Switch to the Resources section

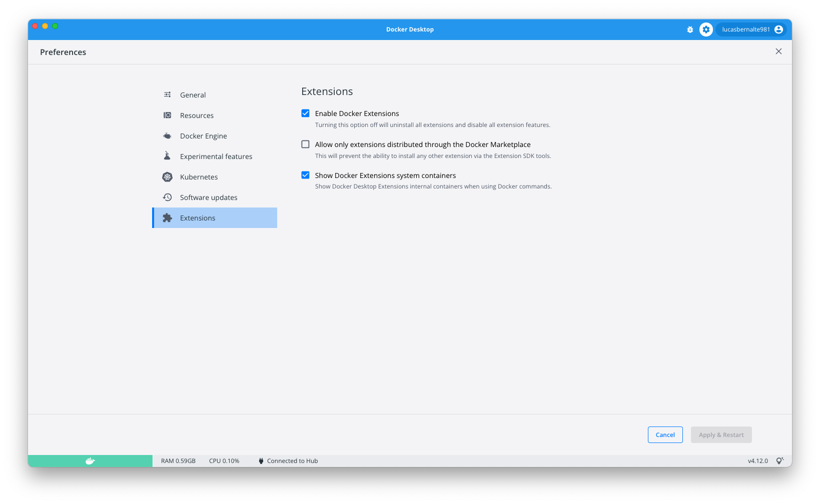(215, 115)
